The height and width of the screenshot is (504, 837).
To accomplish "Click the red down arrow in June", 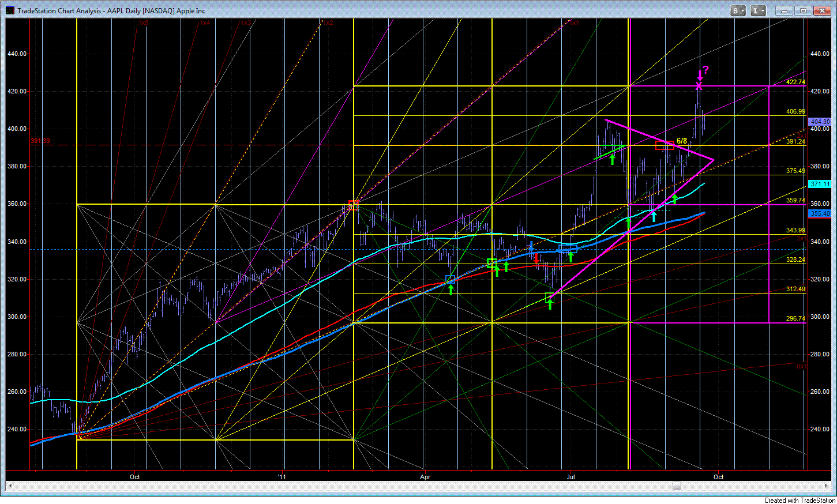I will 536,259.
